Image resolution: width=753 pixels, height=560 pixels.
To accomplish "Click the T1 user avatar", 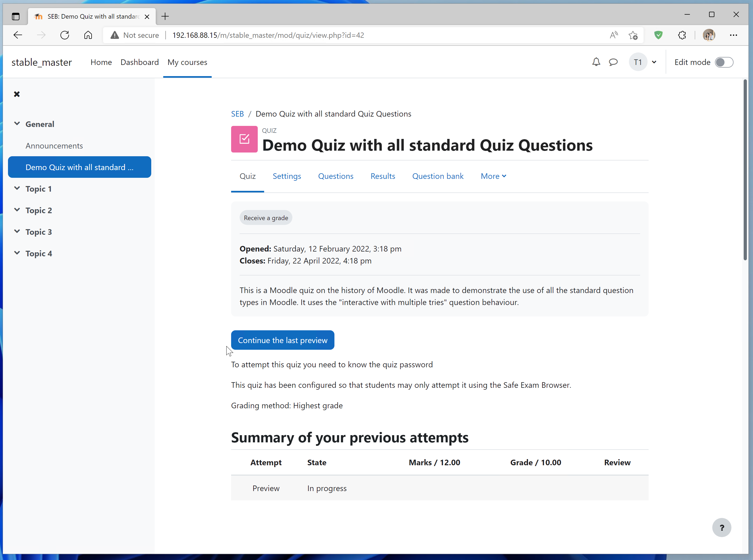I will (638, 62).
